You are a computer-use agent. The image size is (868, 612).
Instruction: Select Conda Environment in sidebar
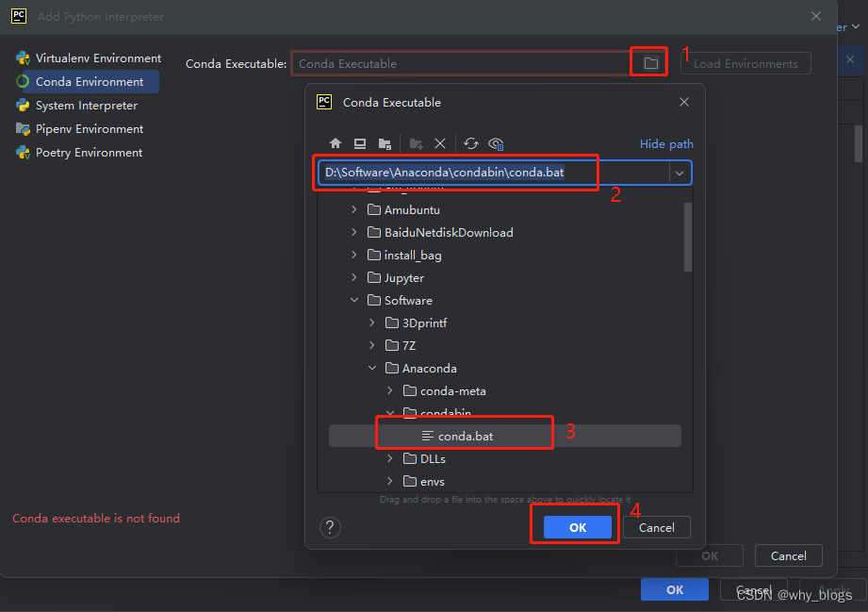click(87, 81)
